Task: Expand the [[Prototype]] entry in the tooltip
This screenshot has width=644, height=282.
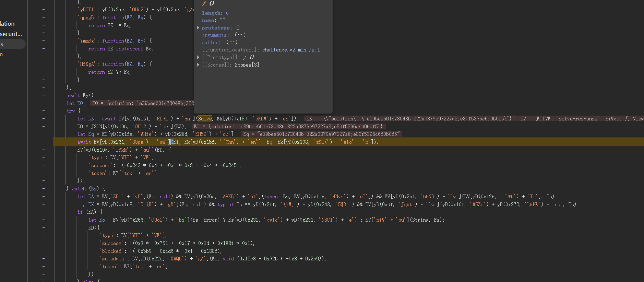Action: click(198, 57)
